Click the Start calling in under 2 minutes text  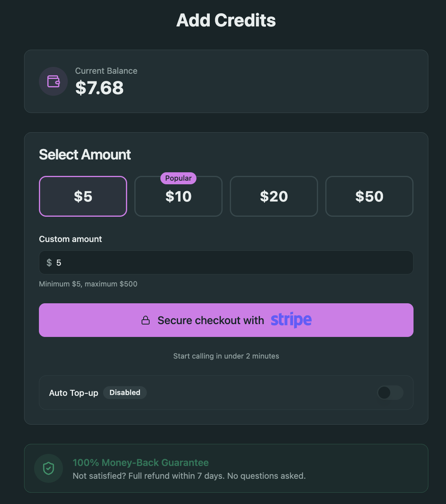click(226, 356)
